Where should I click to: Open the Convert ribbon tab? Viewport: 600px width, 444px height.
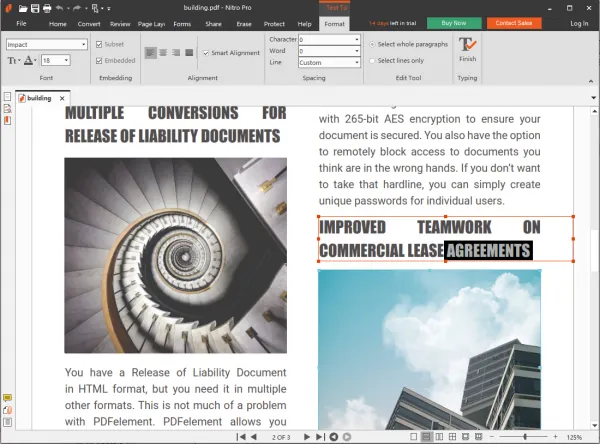(89, 24)
